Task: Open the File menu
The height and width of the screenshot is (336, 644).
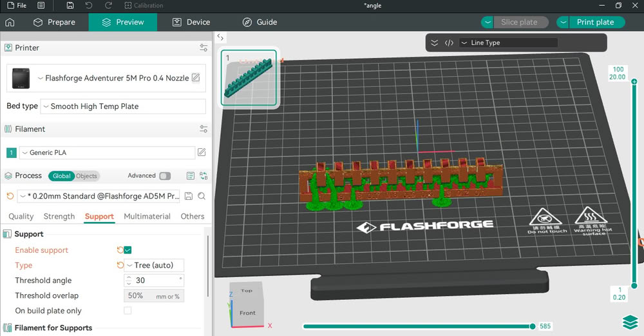Action: (x=17, y=5)
